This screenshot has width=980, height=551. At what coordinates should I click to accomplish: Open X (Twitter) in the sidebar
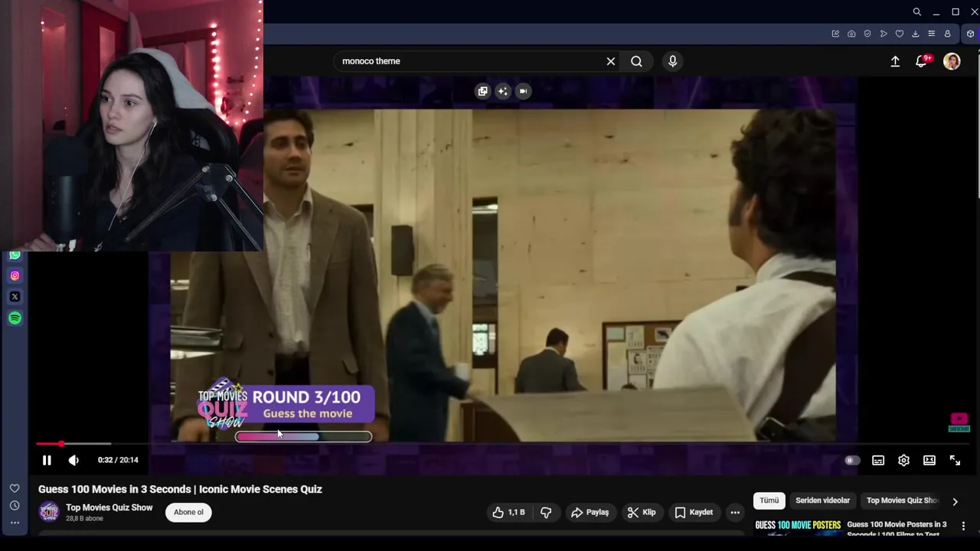click(x=15, y=297)
